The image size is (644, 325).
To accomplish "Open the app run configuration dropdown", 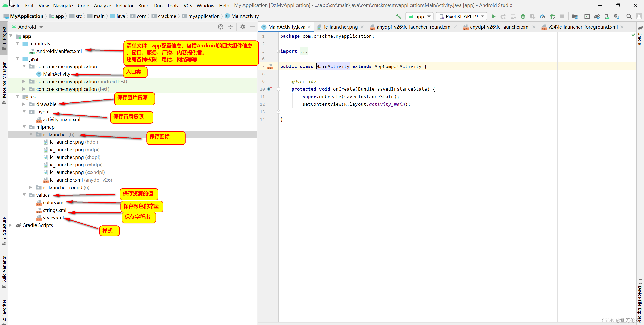I will pos(419,16).
